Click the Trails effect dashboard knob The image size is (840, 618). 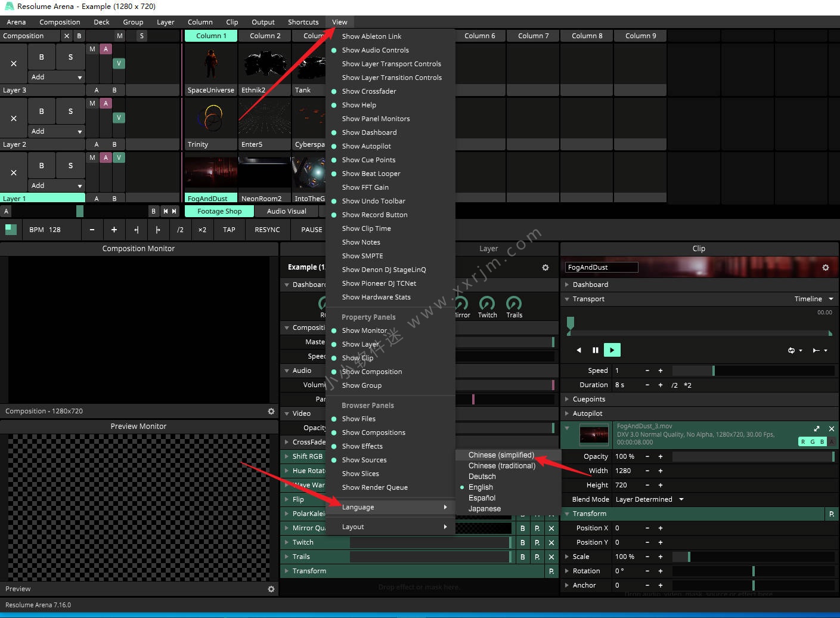click(x=514, y=304)
